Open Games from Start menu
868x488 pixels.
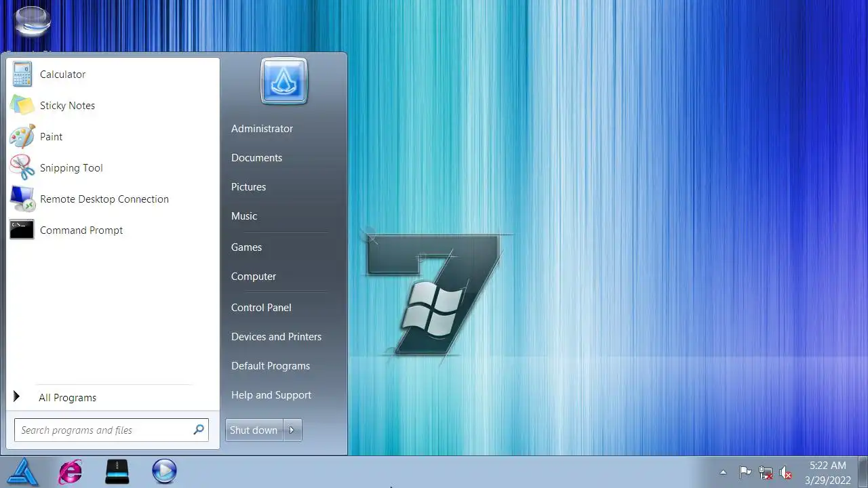pos(246,247)
